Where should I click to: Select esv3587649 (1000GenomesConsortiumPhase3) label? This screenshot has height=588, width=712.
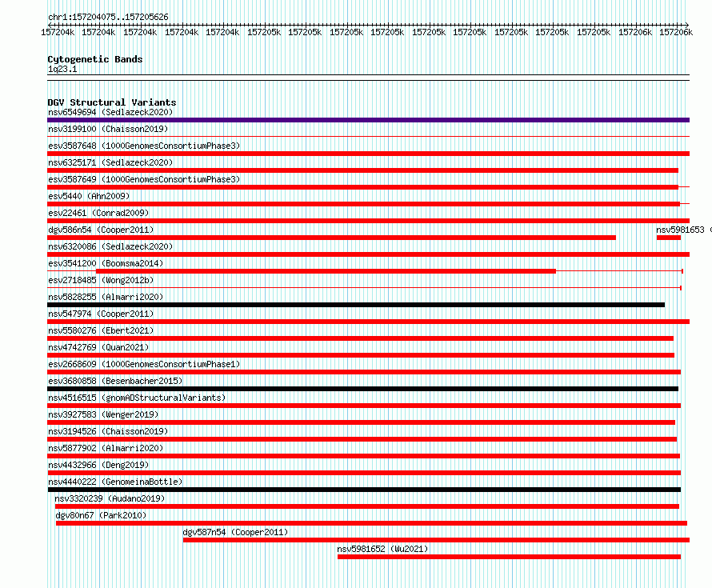[144, 179]
